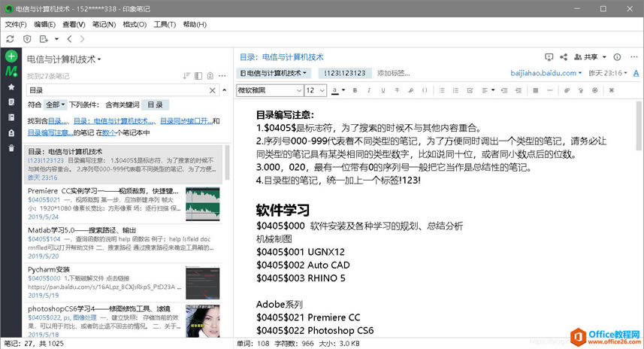
Task: Click the green M icon in the sidebar
Action: pos(11,71)
